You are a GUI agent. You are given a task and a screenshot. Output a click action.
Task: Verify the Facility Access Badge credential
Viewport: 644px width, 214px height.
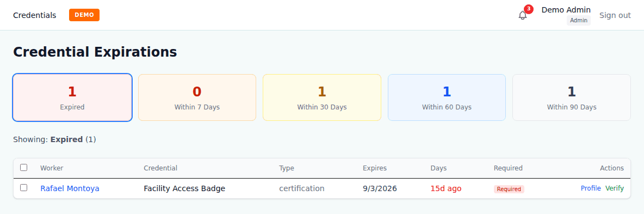click(x=615, y=188)
